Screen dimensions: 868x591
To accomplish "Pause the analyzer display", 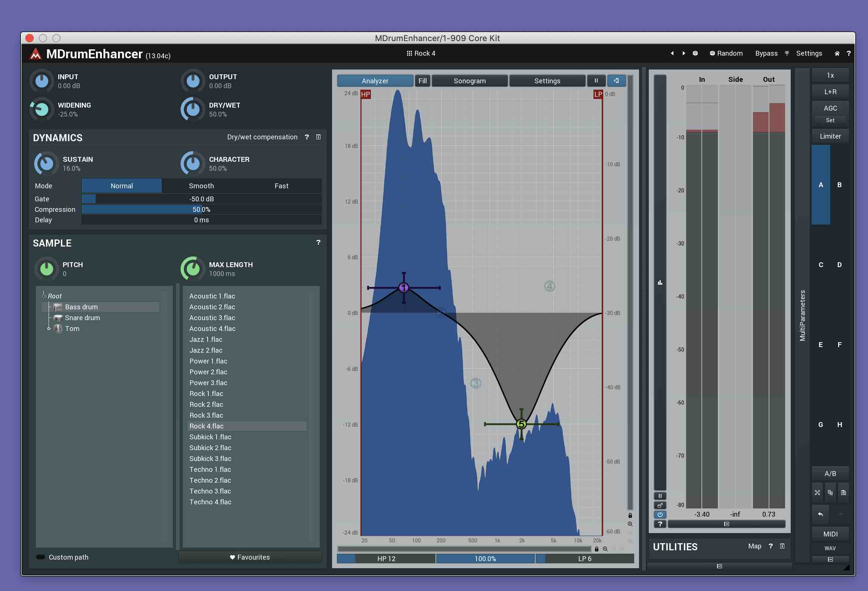I will tap(596, 81).
